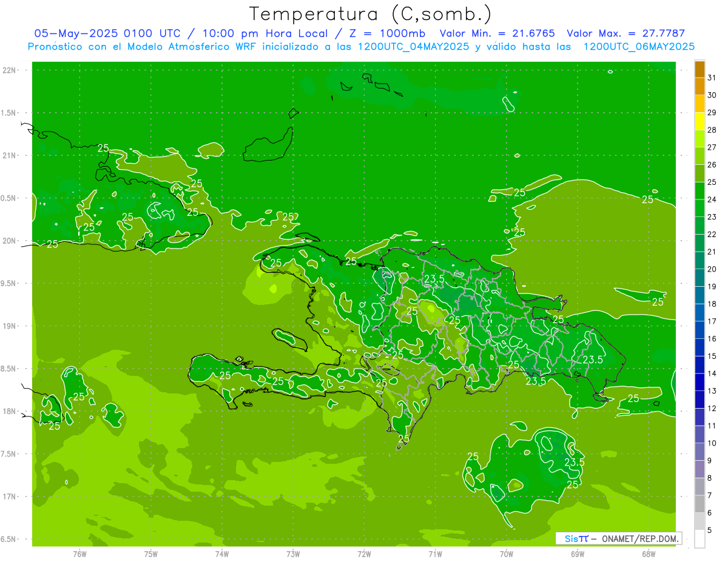Image resolution: width=728 pixels, height=562 pixels.
Task: Click the '70W' longitude axis label
Action: [507, 554]
